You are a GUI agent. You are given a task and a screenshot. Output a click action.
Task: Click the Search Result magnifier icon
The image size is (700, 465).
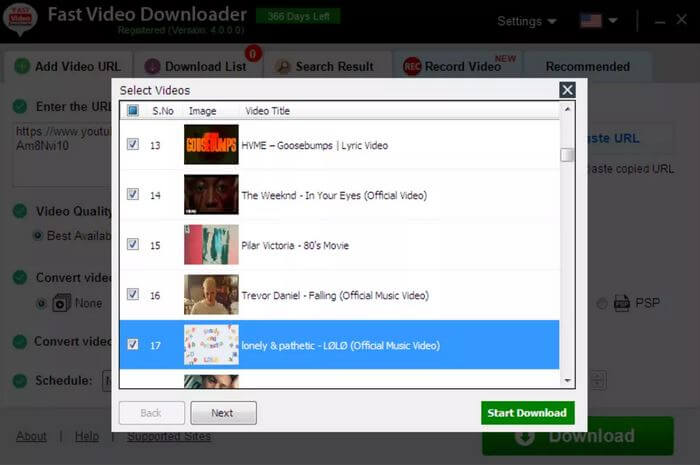coord(282,66)
